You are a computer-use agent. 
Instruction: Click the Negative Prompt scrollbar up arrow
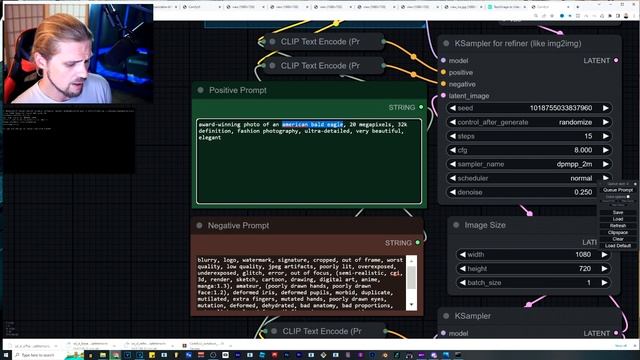[411, 261]
